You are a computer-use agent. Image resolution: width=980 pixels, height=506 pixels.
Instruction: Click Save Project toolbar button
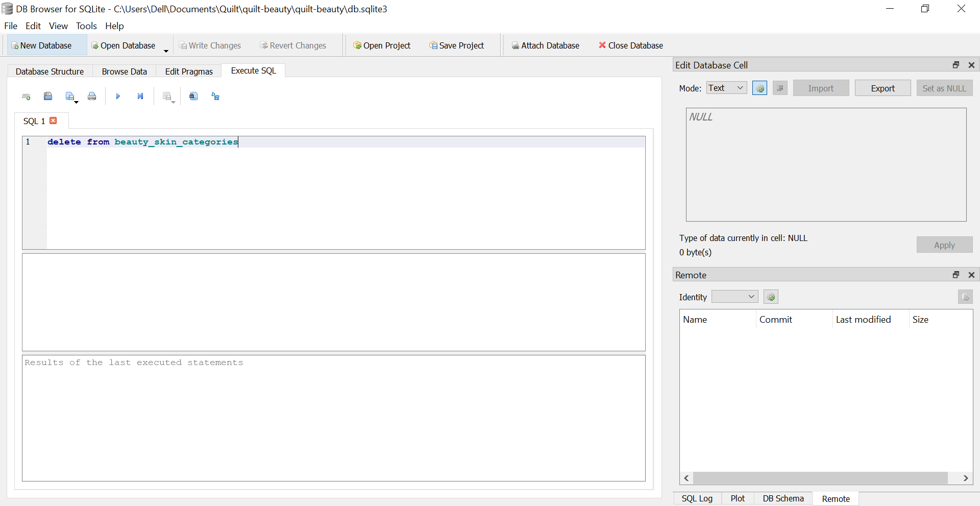(457, 45)
